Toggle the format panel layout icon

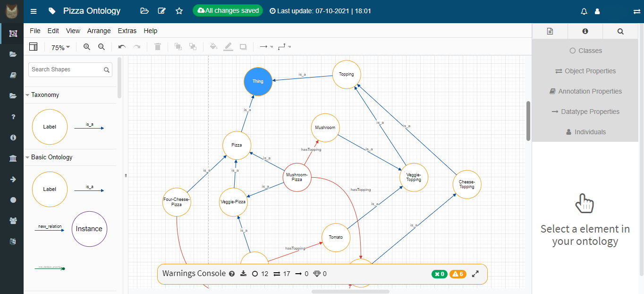click(x=33, y=47)
